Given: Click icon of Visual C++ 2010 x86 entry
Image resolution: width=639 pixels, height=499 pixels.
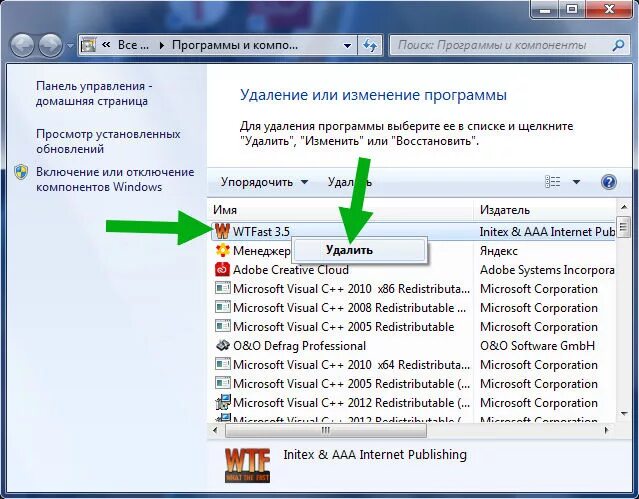Looking at the screenshot, I should [x=223, y=288].
